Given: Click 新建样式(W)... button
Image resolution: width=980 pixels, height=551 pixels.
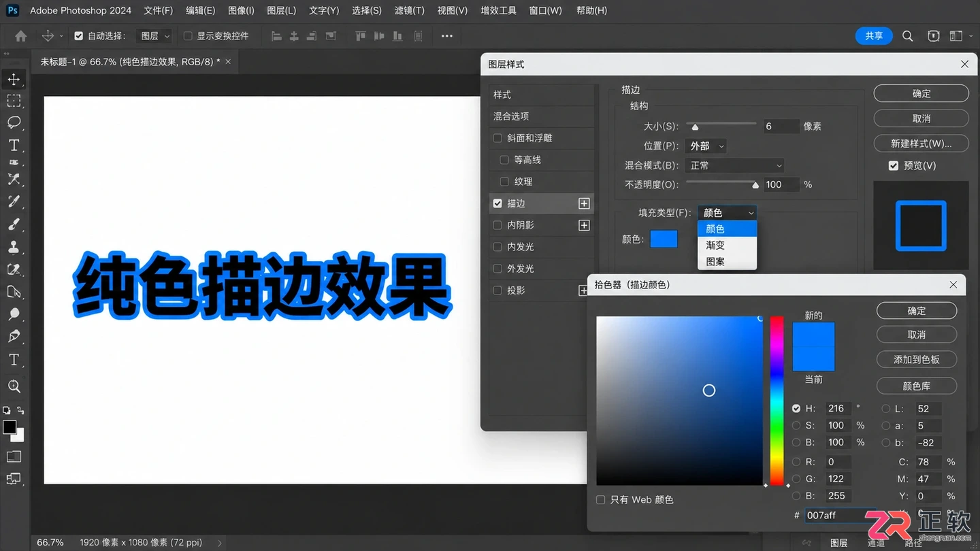Looking at the screenshot, I should (x=921, y=144).
